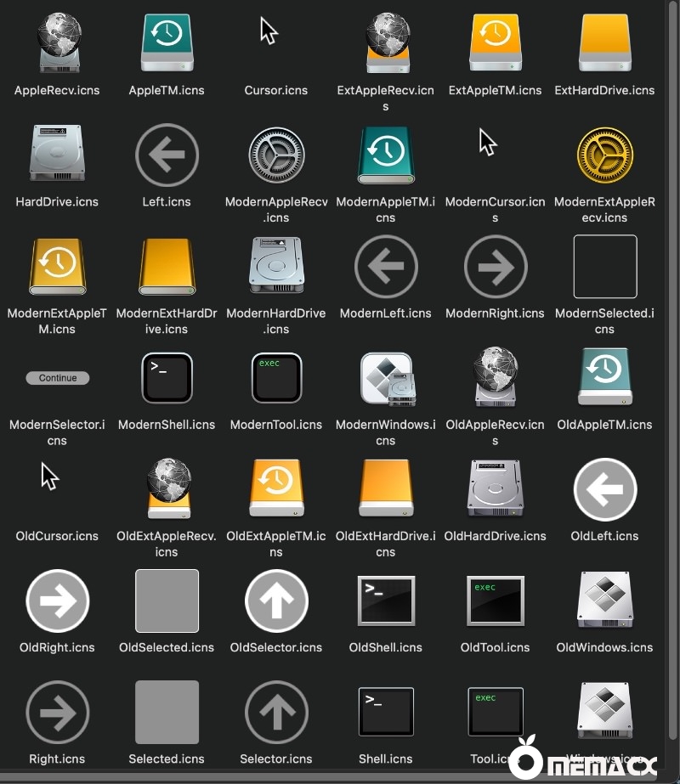Select the OldLeft.icns white arrow icon
The width and height of the screenshot is (680, 784).
click(604, 489)
